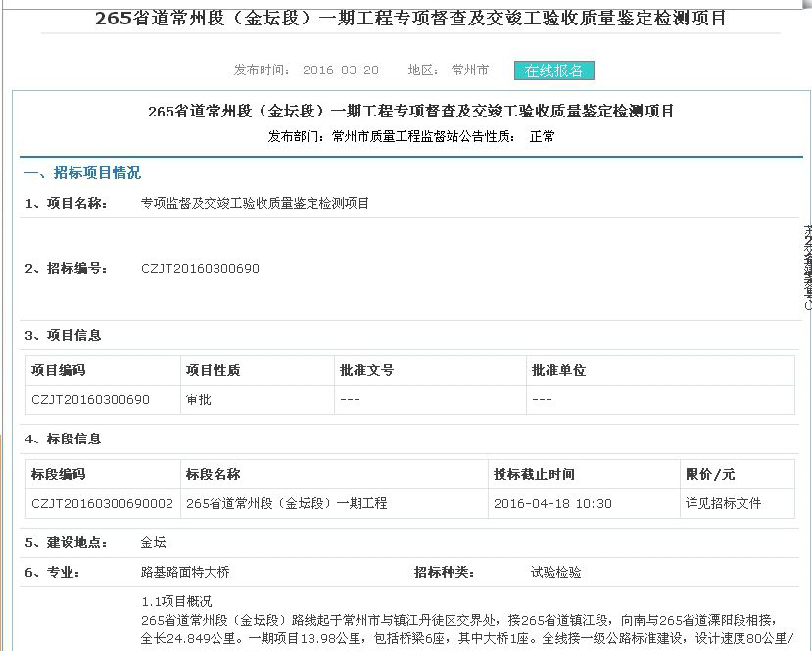Image resolution: width=812 pixels, height=651 pixels.
Task: Click the bid deadline 2016-04-18 10:30
Action: pos(552,504)
